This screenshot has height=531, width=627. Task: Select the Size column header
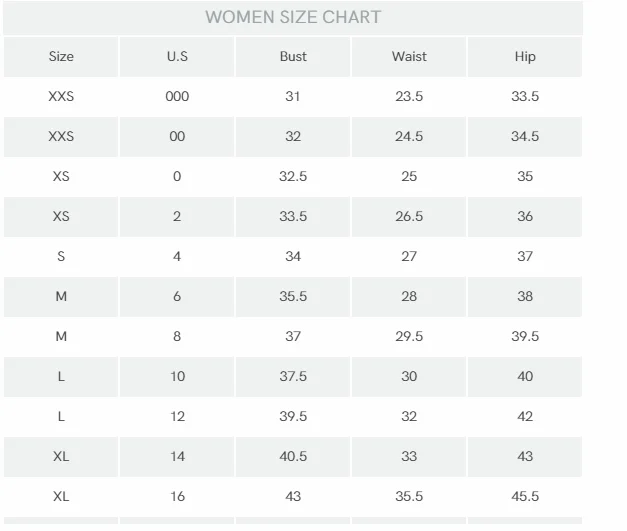(x=61, y=57)
